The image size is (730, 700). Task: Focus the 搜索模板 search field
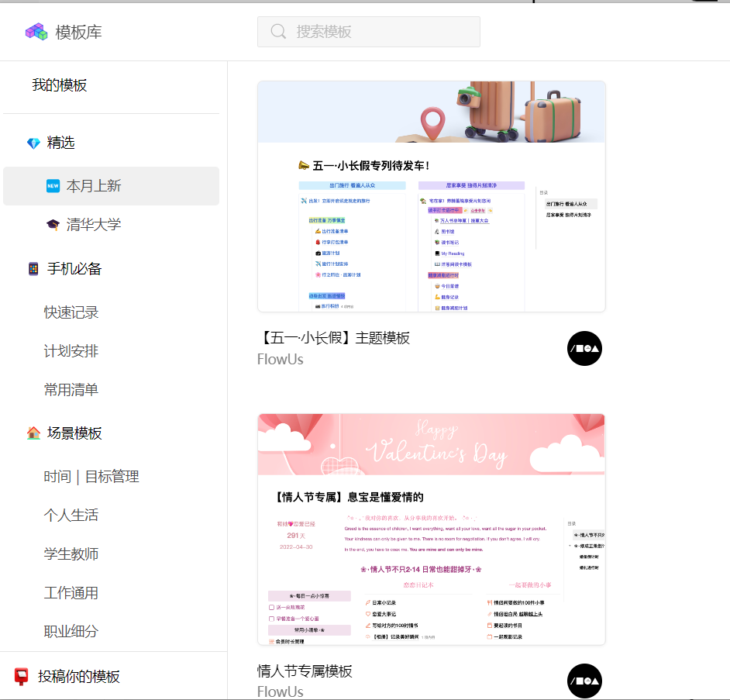369,32
